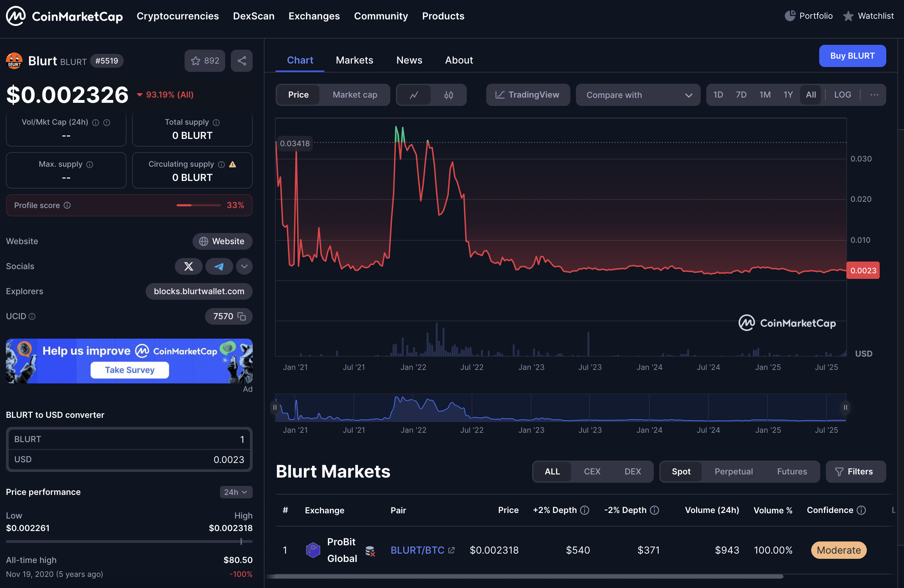Open Blurt's Telegram social link

[x=219, y=266]
